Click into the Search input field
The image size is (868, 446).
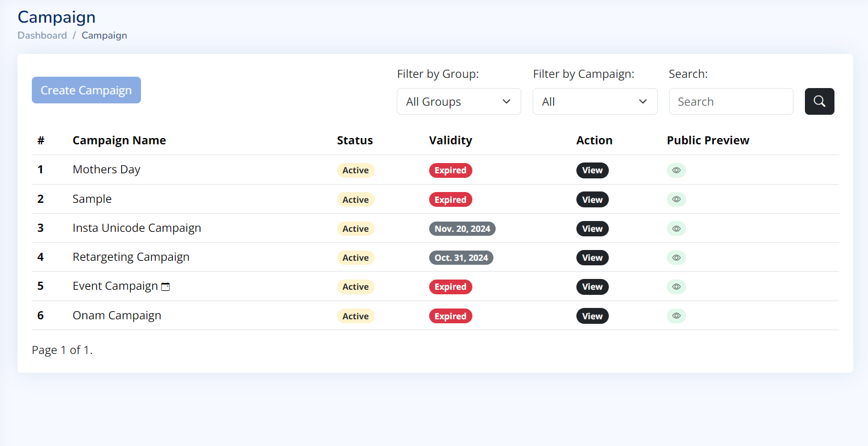731,101
